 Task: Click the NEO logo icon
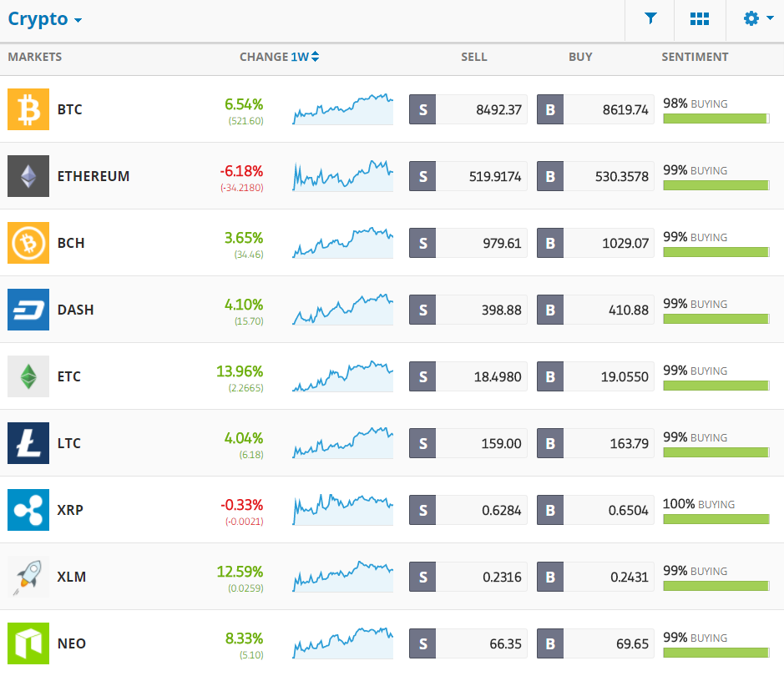[28, 643]
